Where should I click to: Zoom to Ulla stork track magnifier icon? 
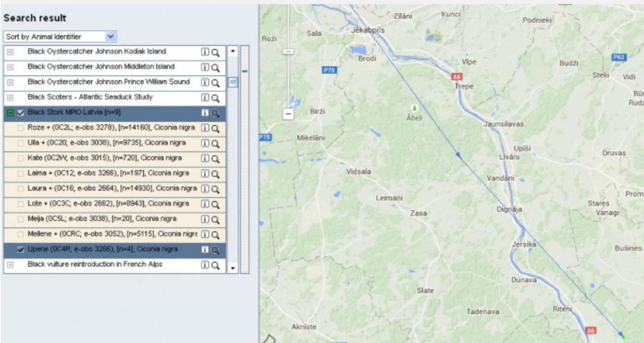[215, 143]
